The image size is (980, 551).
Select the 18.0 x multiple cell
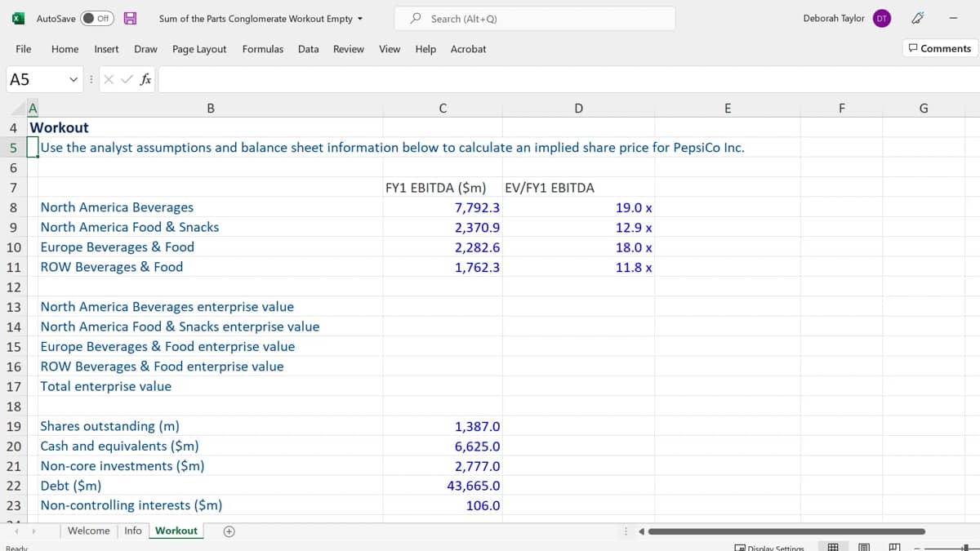point(578,247)
